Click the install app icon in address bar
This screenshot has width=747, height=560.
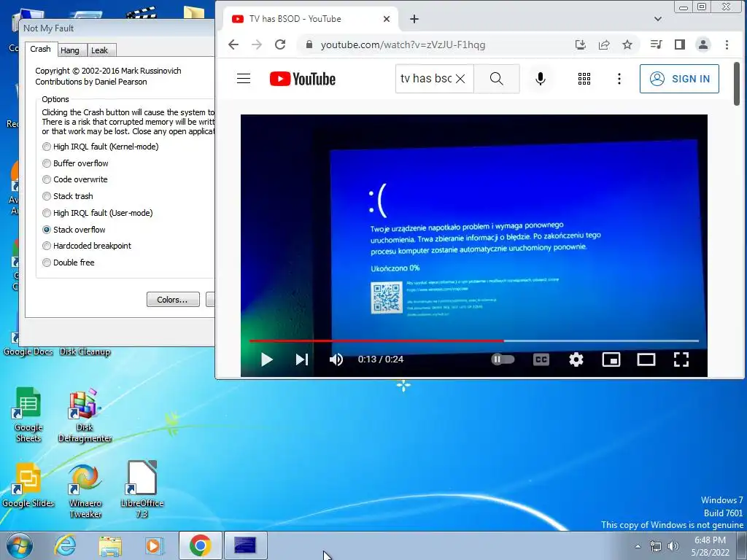(580, 44)
